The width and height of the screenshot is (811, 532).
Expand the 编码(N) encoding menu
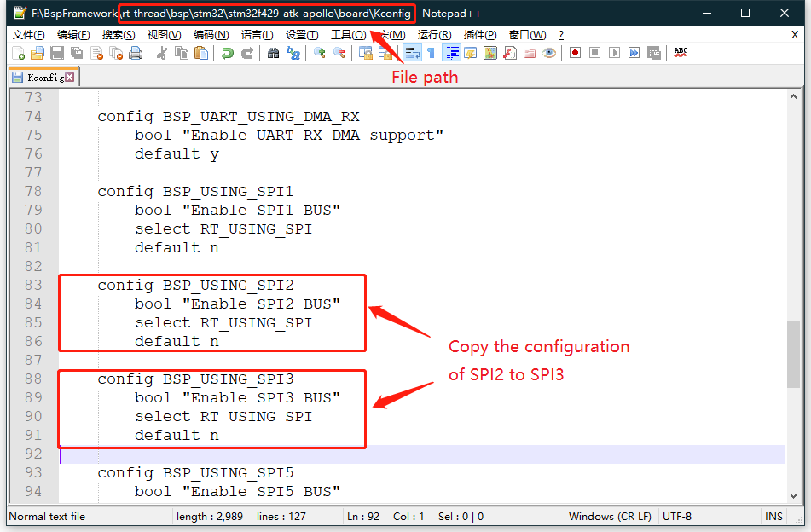pyautogui.click(x=211, y=35)
